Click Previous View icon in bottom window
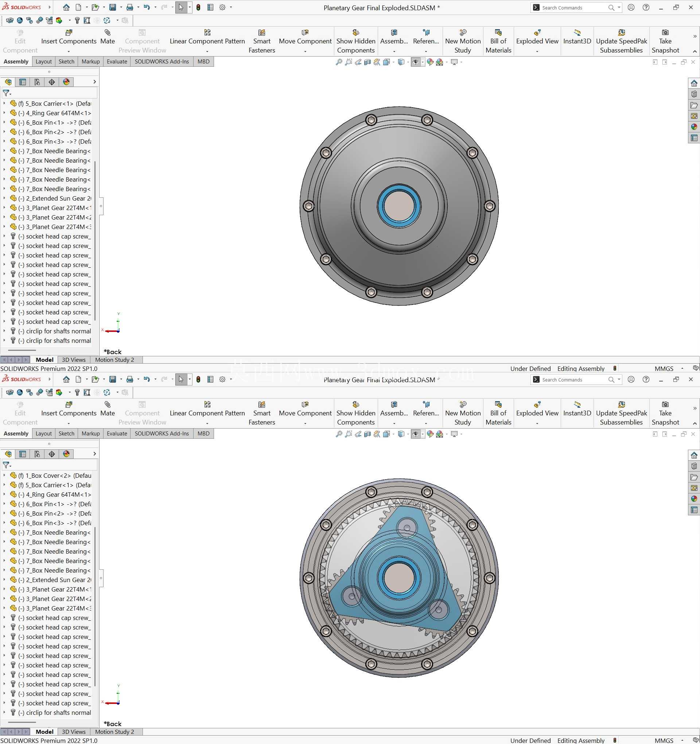700x744 pixels. click(358, 434)
